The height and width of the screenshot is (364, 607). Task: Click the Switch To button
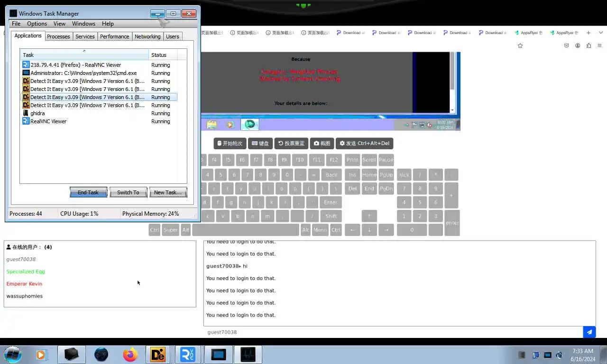pyautogui.click(x=128, y=192)
